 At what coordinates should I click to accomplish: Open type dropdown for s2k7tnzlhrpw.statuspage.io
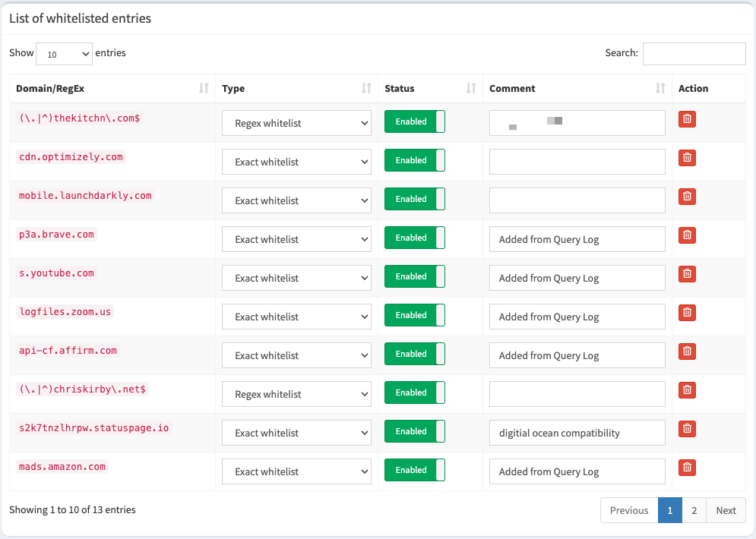tap(296, 433)
